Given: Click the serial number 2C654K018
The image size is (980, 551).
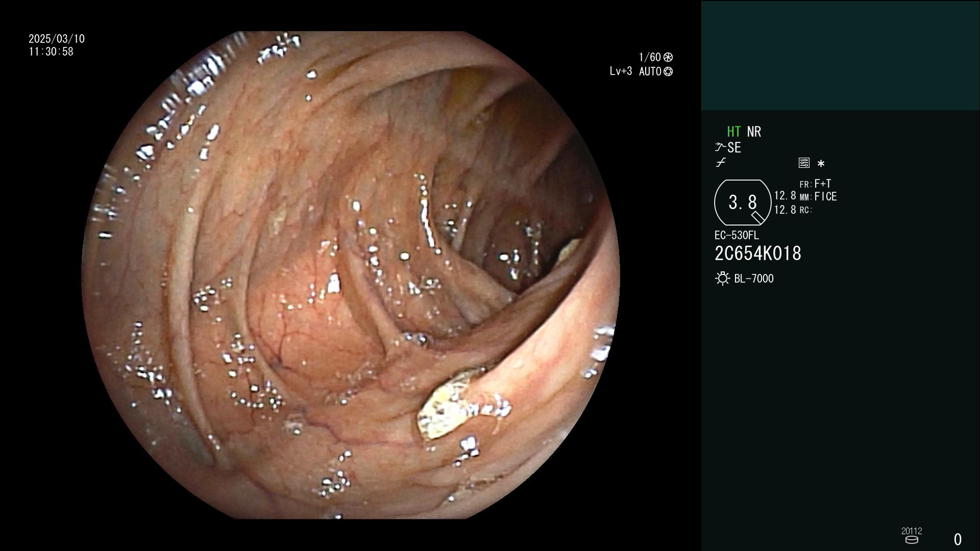Looking at the screenshot, I should (x=758, y=254).
